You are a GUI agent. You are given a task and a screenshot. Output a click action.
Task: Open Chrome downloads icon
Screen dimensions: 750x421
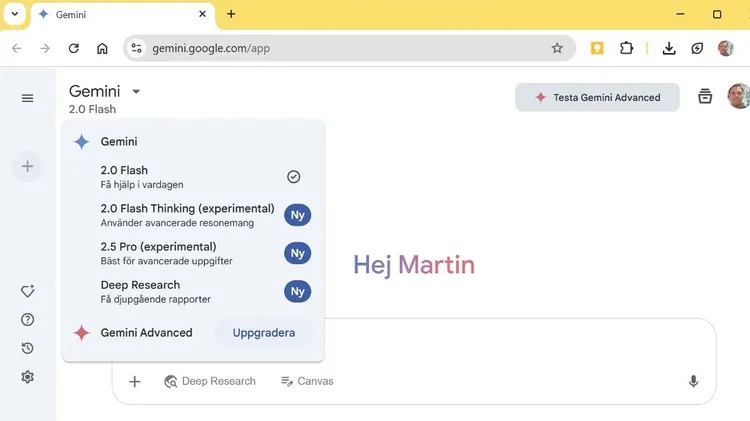coord(669,48)
